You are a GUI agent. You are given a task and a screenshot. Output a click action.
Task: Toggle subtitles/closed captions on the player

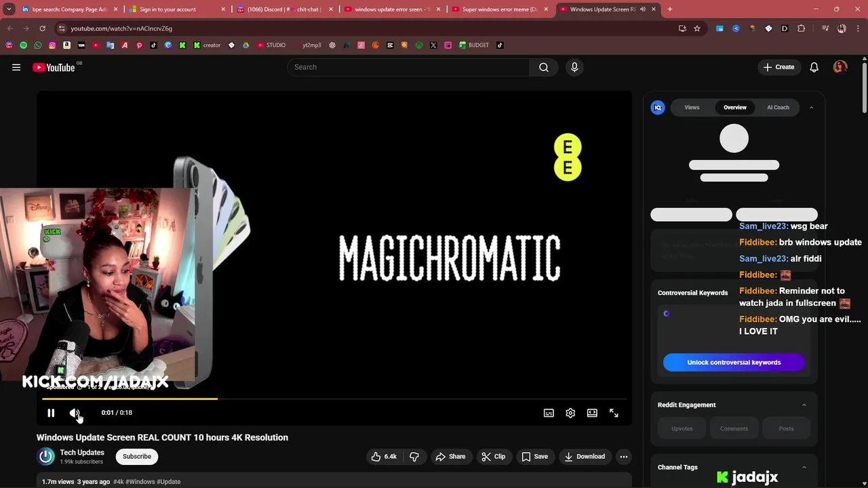(549, 413)
